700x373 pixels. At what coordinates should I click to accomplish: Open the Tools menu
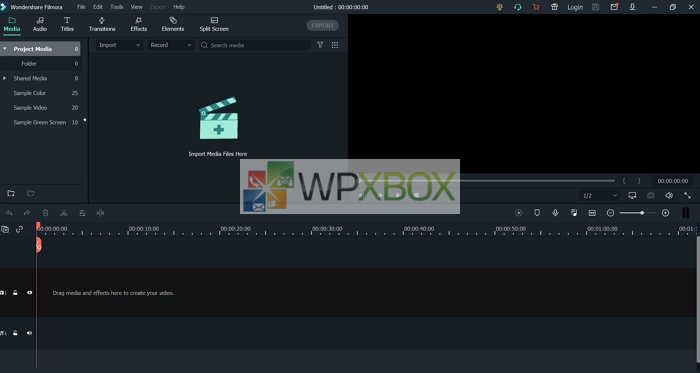coord(117,7)
